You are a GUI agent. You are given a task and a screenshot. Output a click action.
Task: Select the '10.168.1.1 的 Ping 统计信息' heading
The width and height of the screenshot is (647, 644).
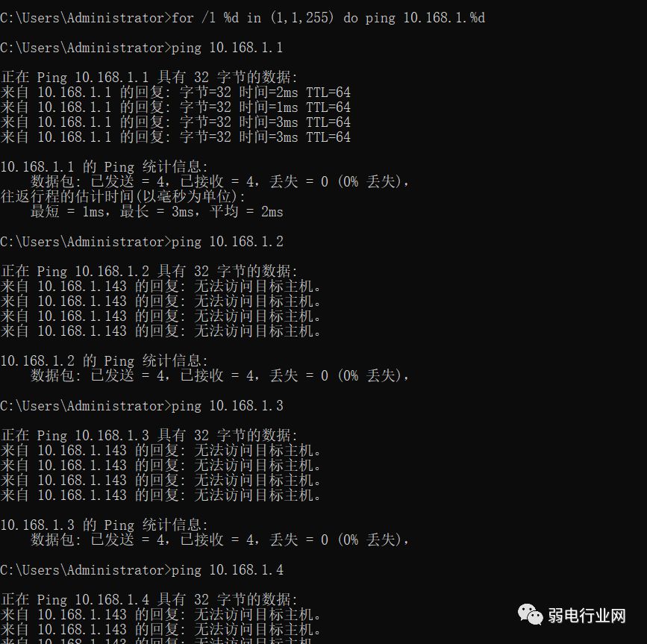104,167
